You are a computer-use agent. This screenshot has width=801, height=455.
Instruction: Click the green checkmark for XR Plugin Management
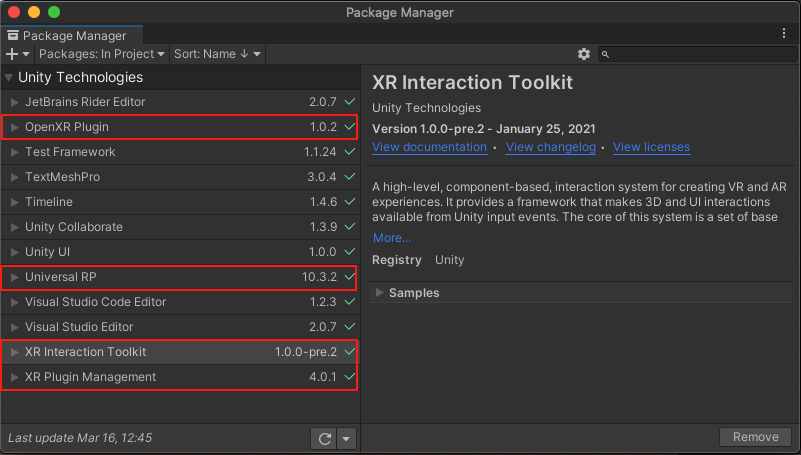[x=349, y=377]
